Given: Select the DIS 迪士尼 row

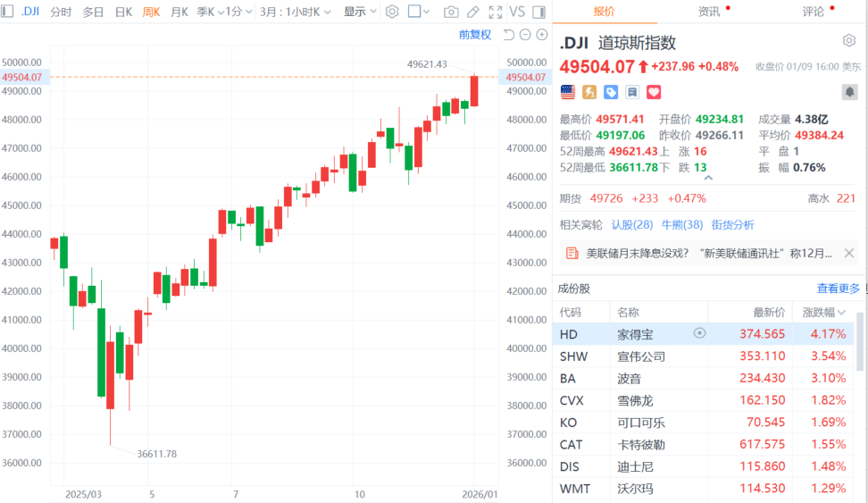Looking at the screenshot, I should [703, 466].
